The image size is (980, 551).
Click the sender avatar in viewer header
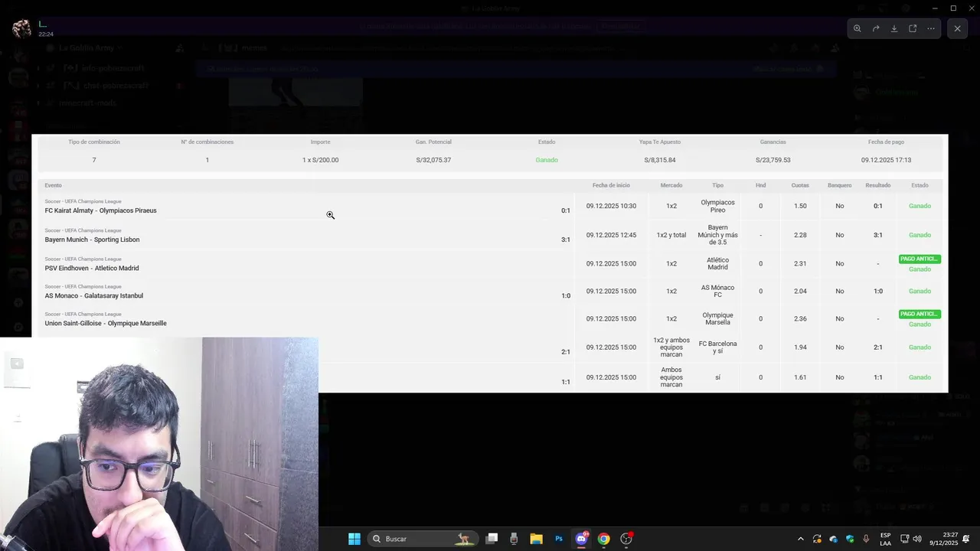(22, 29)
